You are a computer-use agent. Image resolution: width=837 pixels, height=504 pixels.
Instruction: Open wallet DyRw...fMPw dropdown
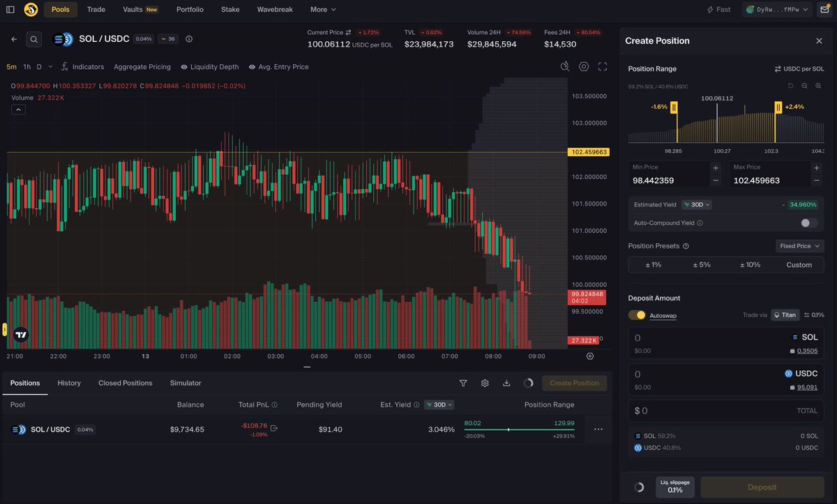point(777,10)
